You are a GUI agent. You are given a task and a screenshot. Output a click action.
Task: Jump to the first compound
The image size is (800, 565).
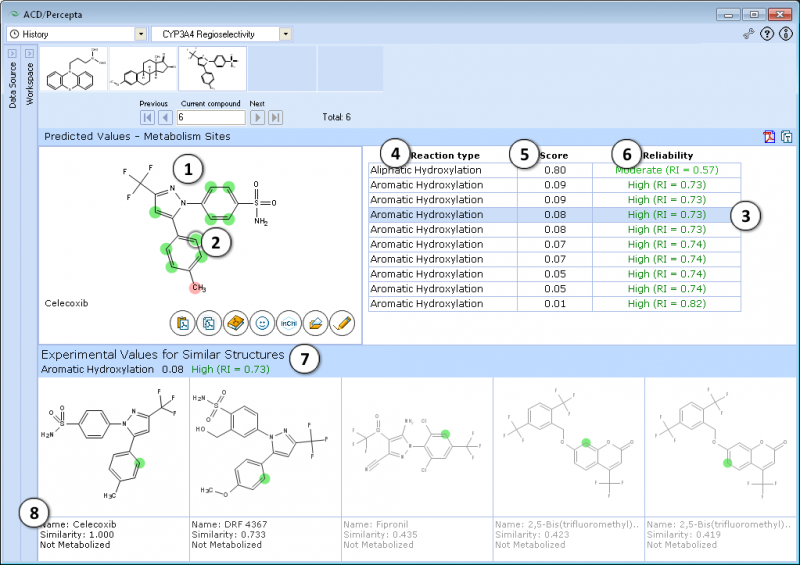tap(147, 117)
